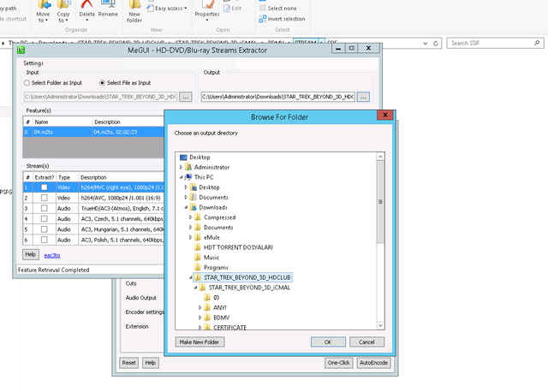
Task: Click the Reset button in MeGUI main window
Action: click(129, 363)
